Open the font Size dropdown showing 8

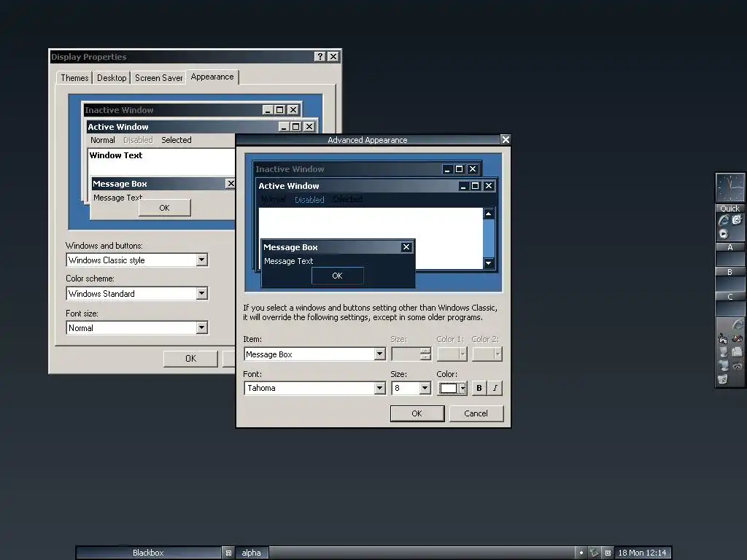425,388
